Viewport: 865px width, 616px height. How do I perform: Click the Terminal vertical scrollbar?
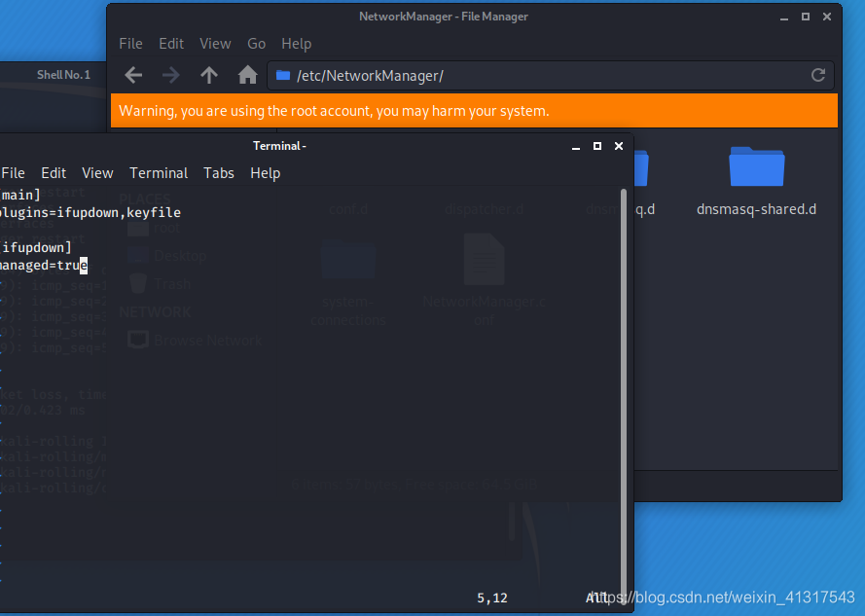tap(624, 395)
